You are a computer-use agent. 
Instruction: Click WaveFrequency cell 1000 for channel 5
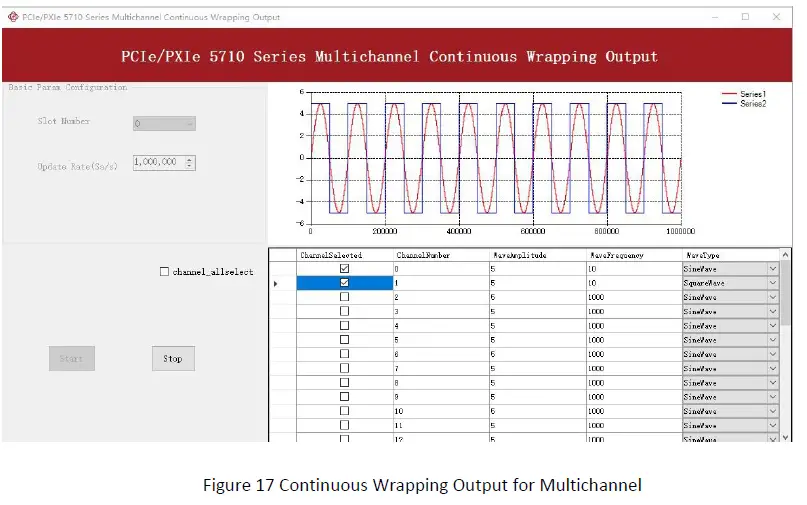tap(634, 340)
